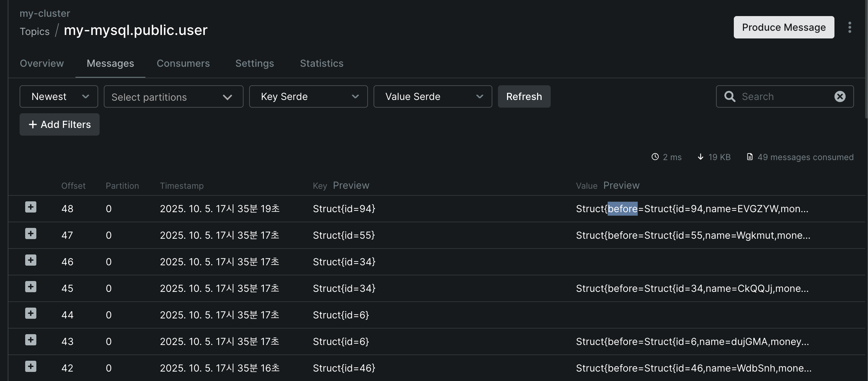Clear search with the X icon
The height and width of the screenshot is (381, 868).
pyautogui.click(x=840, y=96)
